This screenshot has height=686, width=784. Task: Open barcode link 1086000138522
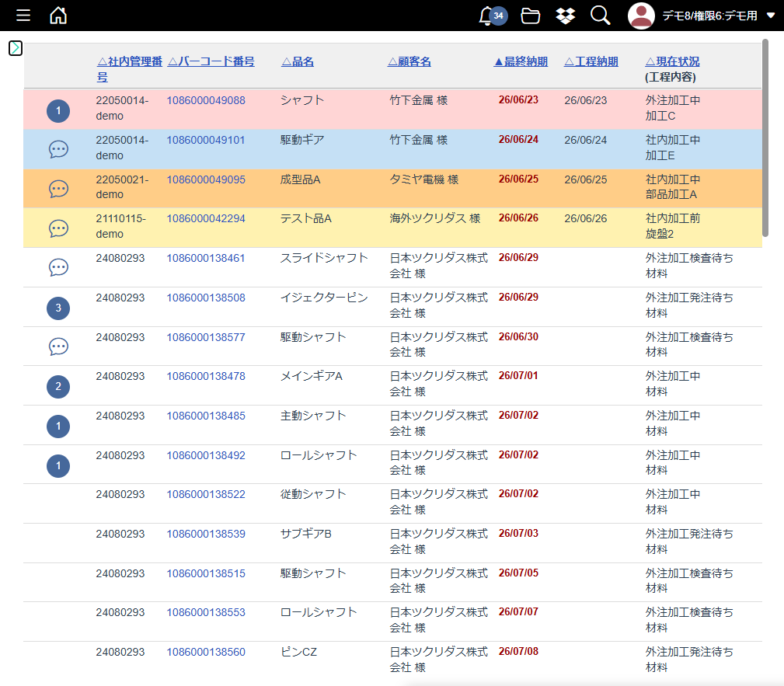click(x=206, y=494)
